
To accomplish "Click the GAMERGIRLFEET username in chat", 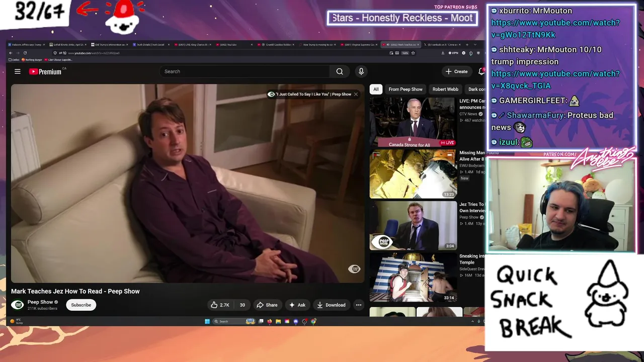I will (533, 101).
